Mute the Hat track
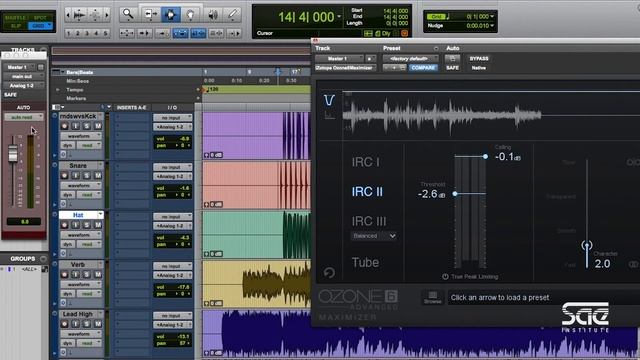 coord(98,225)
